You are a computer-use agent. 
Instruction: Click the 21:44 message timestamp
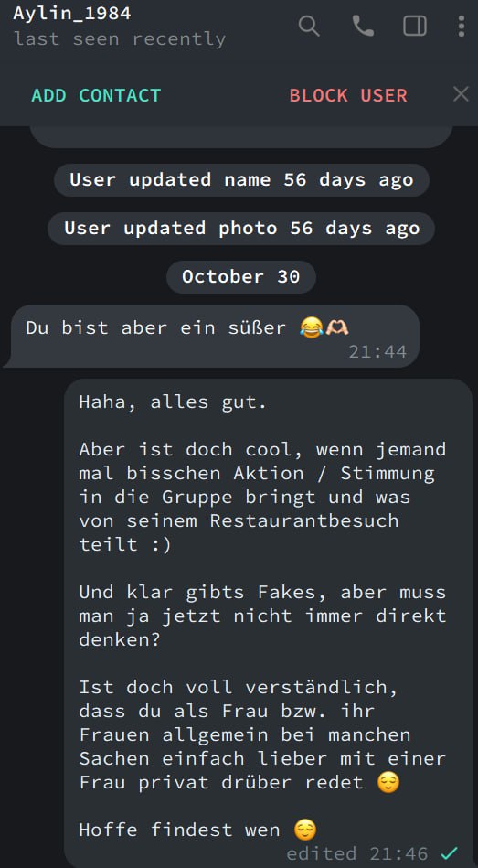coord(377,352)
